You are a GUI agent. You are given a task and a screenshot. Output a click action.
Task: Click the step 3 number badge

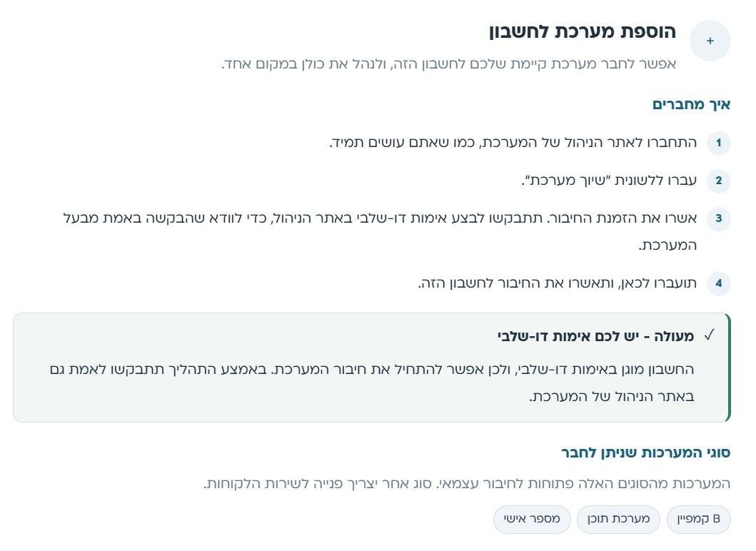718,218
